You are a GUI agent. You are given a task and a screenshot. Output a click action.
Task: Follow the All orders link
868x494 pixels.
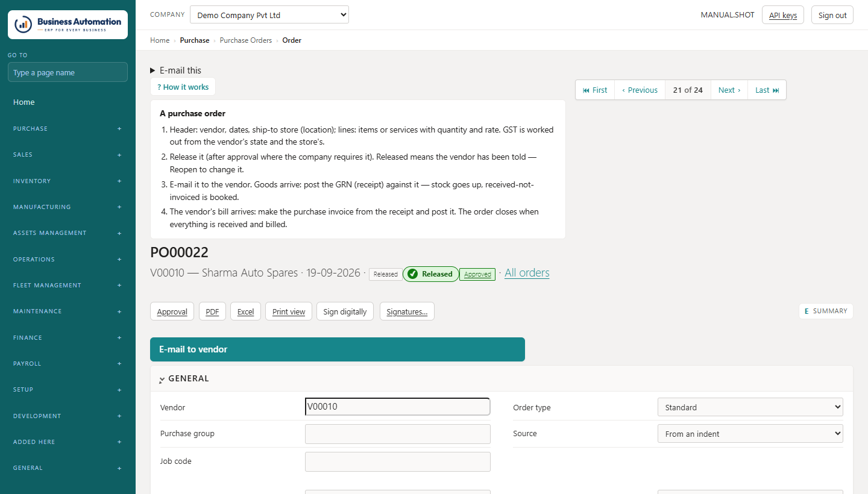tap(527, 273)
